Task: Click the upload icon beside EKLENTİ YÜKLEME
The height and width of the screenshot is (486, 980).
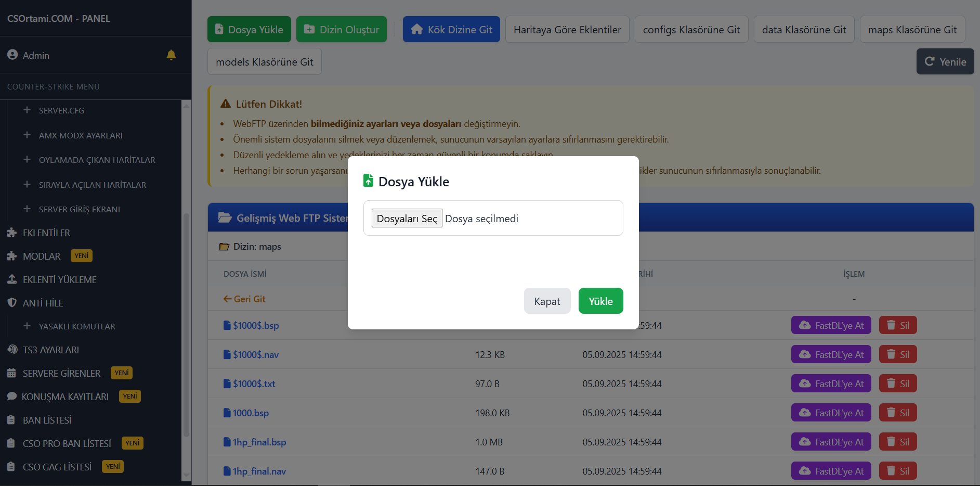Action: pos(12,279)
